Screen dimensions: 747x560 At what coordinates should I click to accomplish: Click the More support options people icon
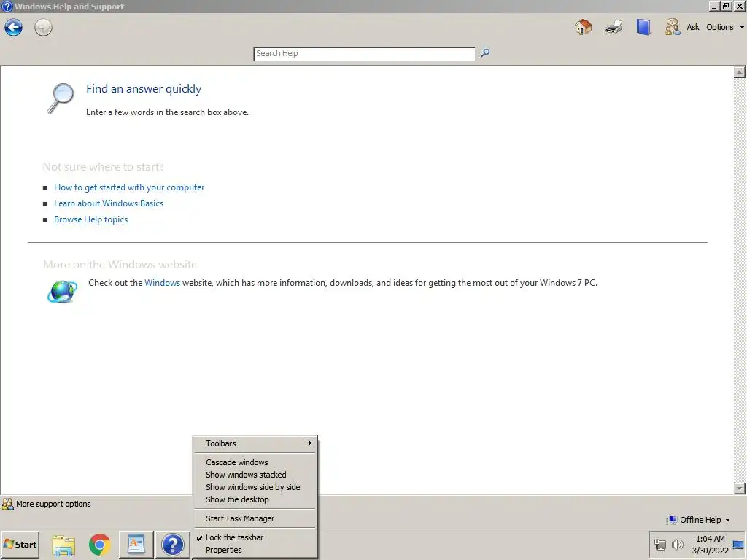click(7, 504)
